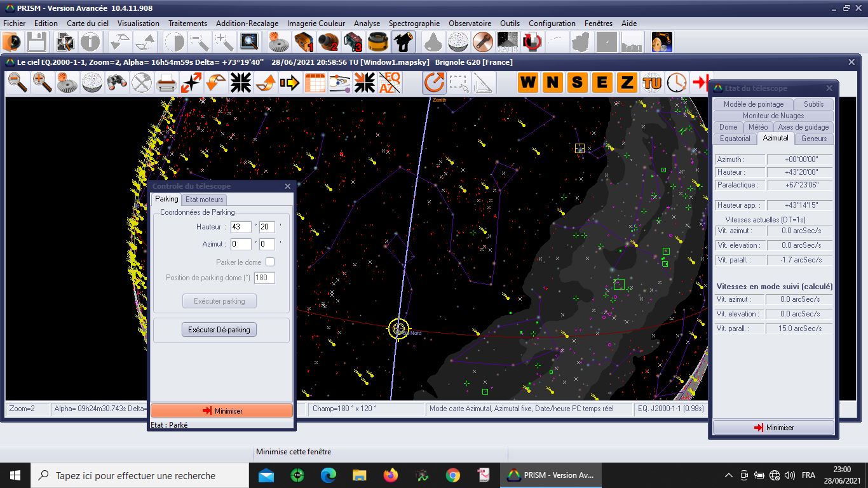Open the Observatoire menu
This screenshot has height=488, width=868.
click(470, 24)
